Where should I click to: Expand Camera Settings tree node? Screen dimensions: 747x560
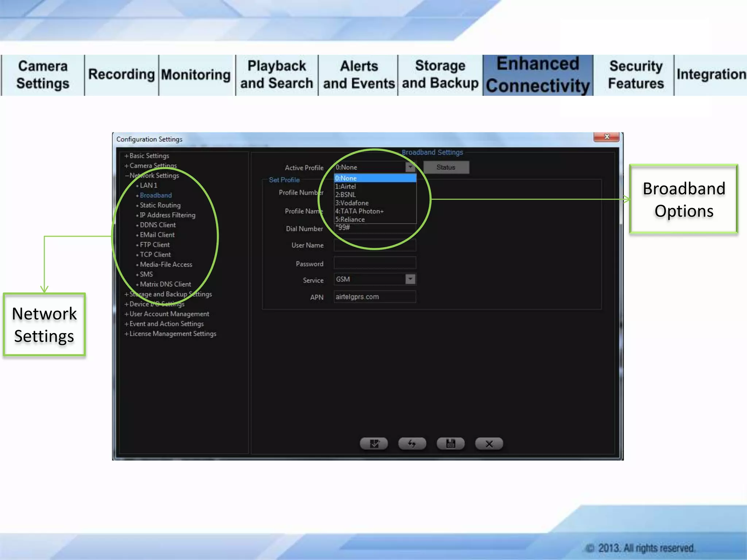127,166
